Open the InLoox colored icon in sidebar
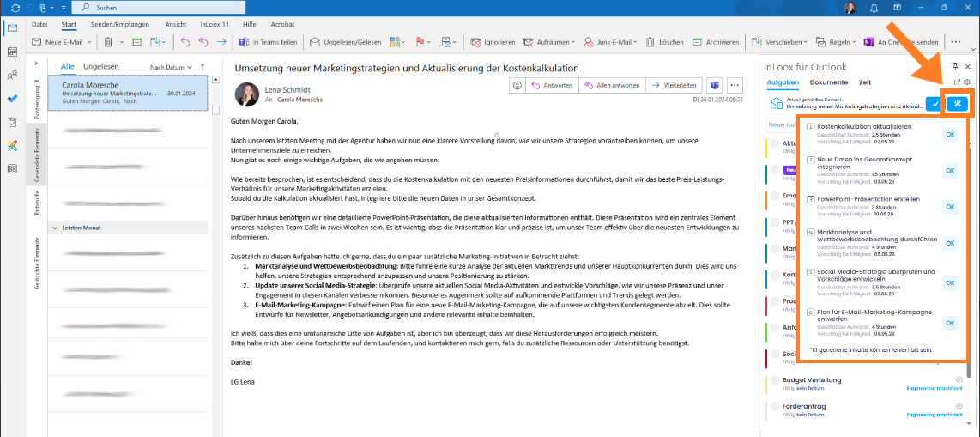This screenshot has height=437, width=980. pyautogui.click(x=12, y=145)
